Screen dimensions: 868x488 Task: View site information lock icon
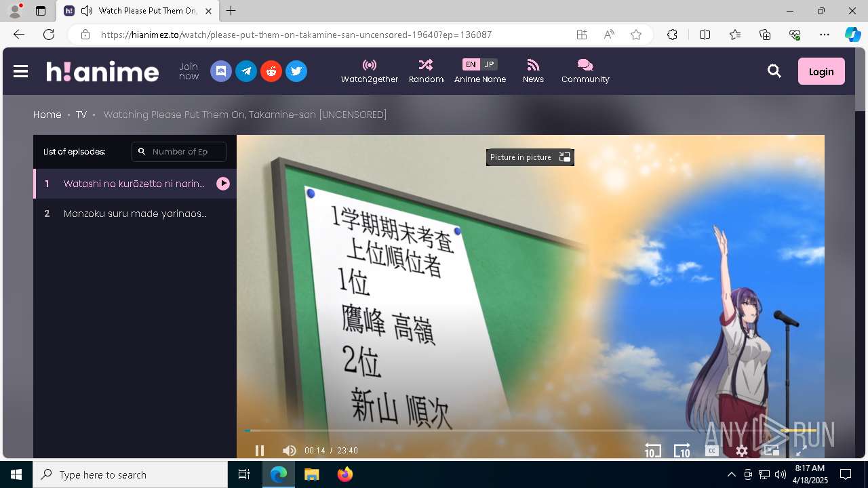85,35
